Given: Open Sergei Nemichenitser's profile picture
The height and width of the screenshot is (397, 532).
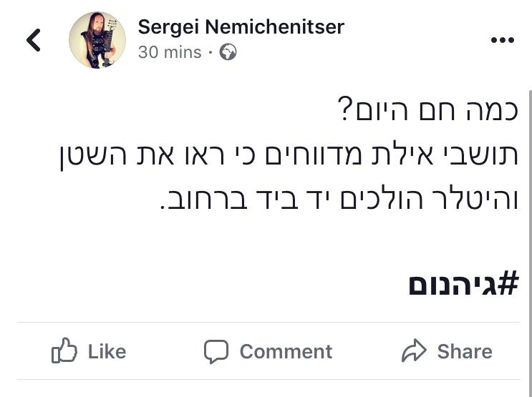Looking at the screenshot, I should coord(97,40).
